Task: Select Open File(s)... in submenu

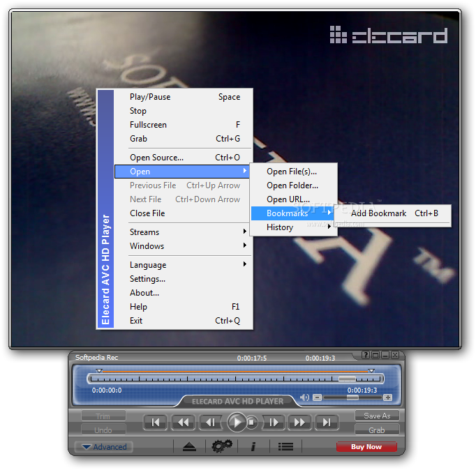Action: pyautogui.click(x=293, y=172)
